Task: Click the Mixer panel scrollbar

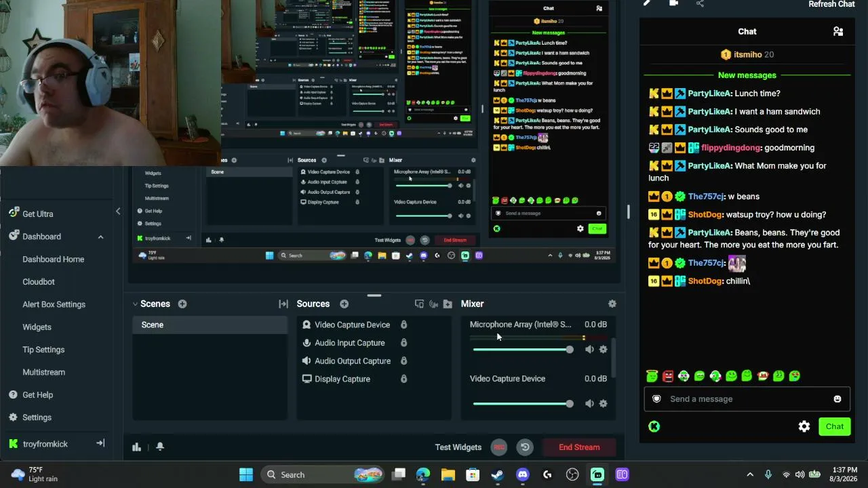Action: pos(614,358)
